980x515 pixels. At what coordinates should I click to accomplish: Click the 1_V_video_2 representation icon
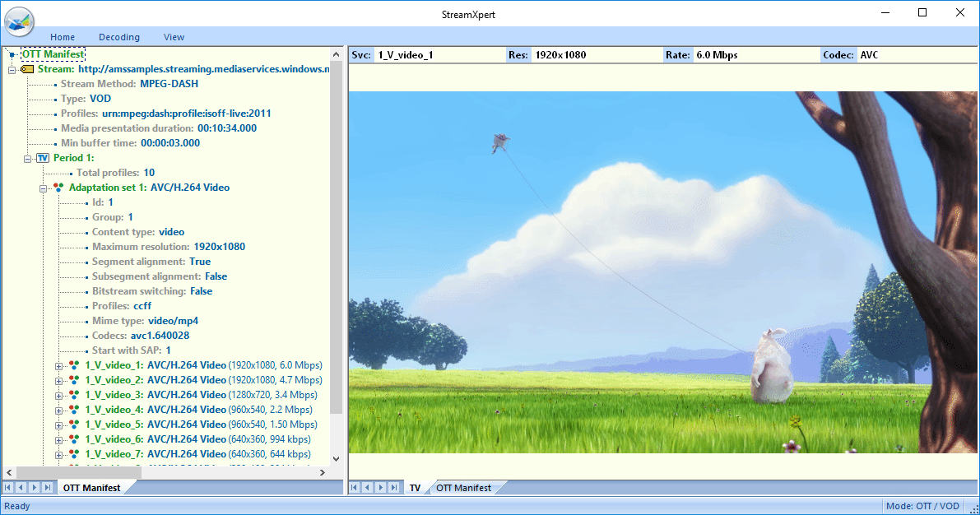point(74,380)
